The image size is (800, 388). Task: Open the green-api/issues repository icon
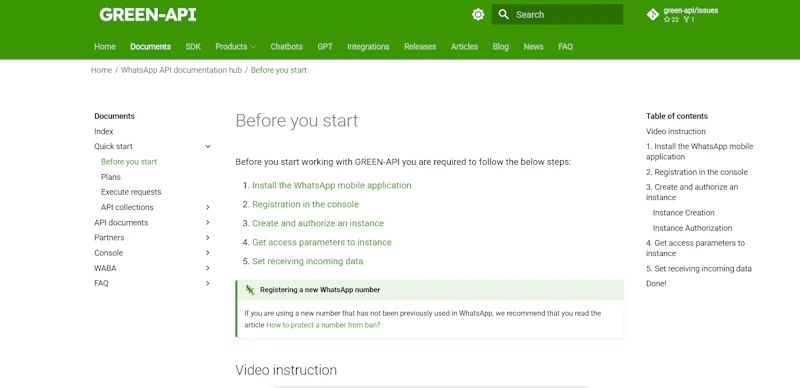coord(653,15)
